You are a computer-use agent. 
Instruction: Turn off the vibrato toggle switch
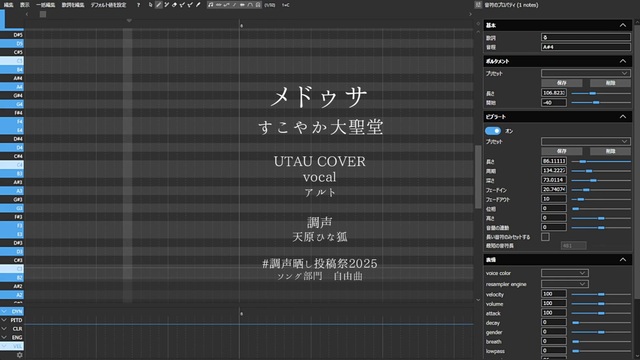point(493,131)
